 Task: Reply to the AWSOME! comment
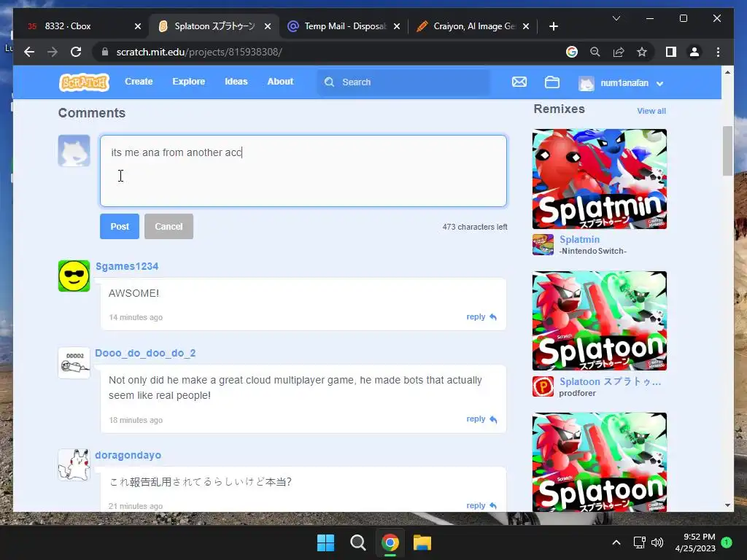(481, 316)
